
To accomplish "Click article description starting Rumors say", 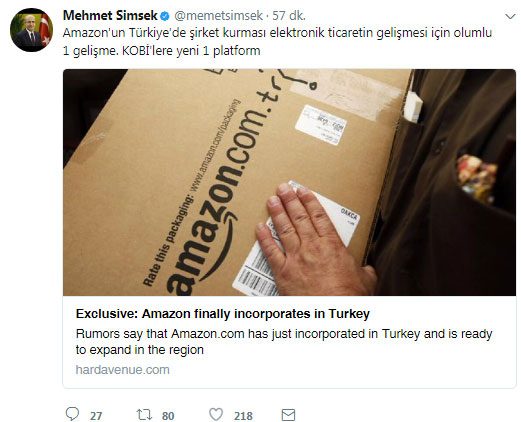I will (x=284, y=342).
